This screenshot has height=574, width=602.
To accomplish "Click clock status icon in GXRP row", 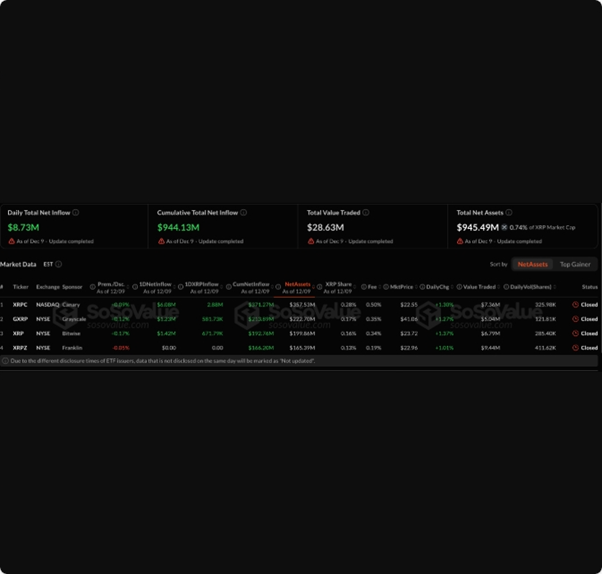I will pos(575,319).
